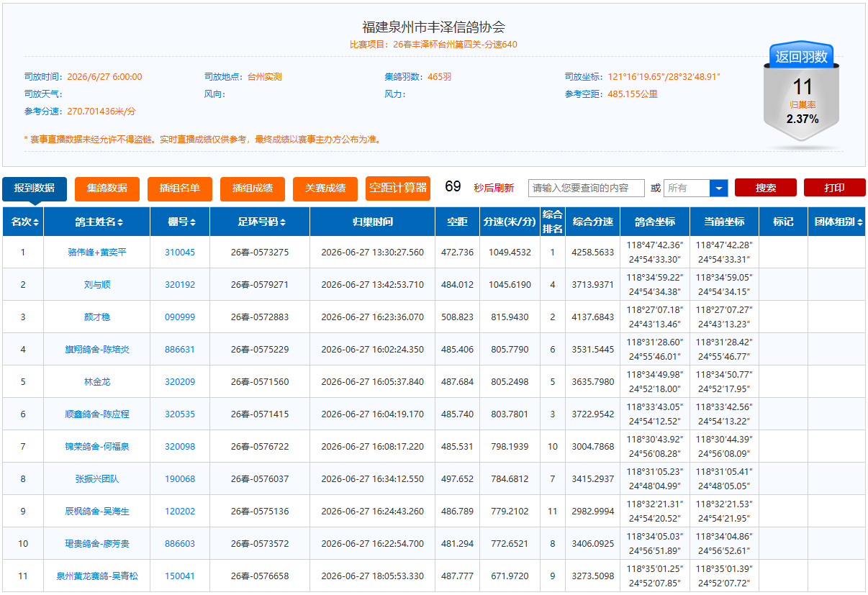
Task: Switch to 报到数据 tab
Action: (x=34, y=189)
